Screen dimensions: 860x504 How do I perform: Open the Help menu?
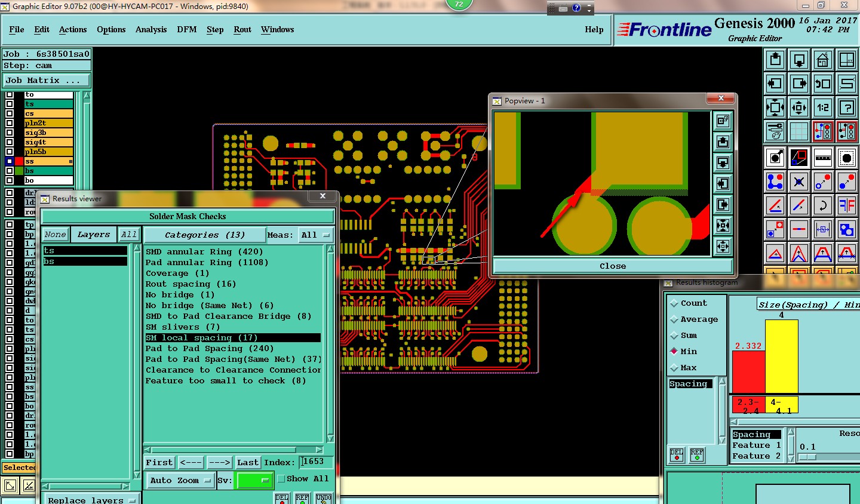594,29
